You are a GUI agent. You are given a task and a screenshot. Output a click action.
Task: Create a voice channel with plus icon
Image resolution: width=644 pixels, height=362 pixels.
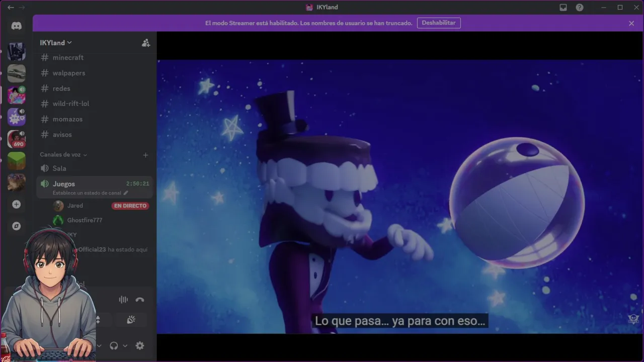(x=145, y=155)
